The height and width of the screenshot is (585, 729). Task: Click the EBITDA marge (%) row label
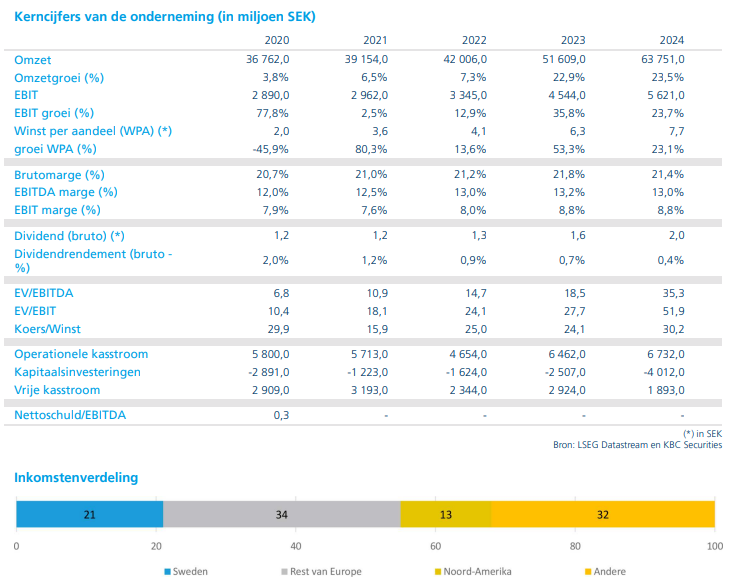tap(66, 191)
